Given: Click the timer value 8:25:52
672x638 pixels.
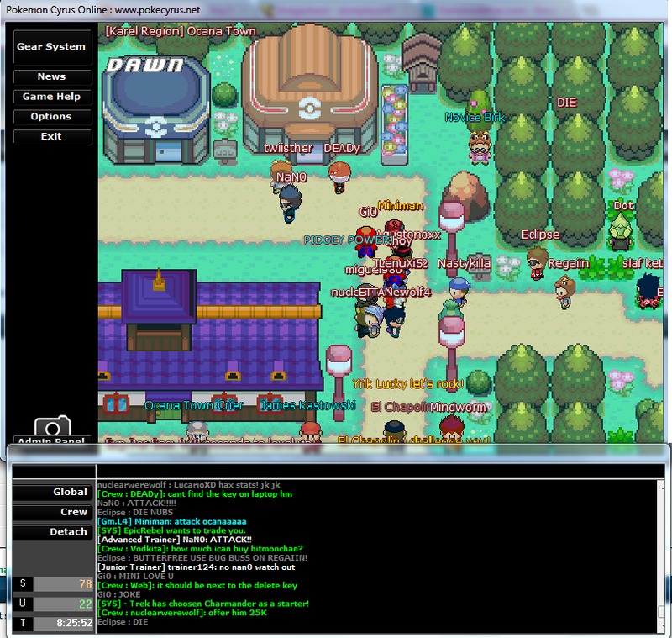Looking at the screenshot, I should click(63, 623).
